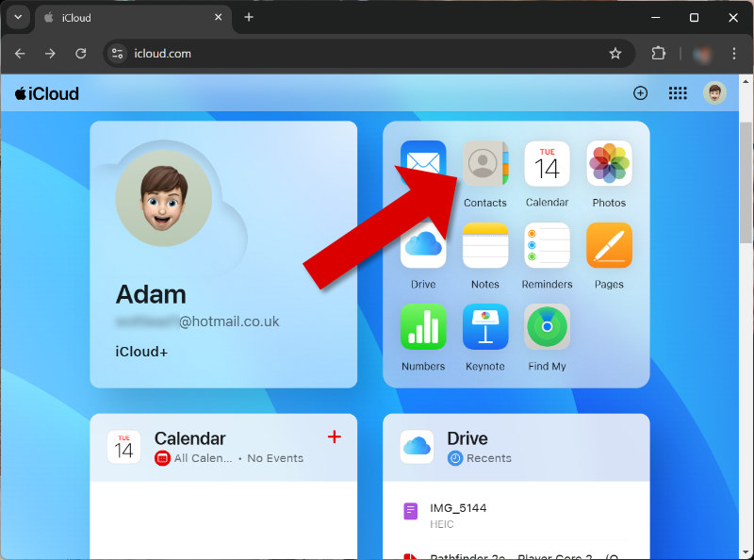This screenshot has height=560, width=754.
Task: Close the iCloud tab
Action: [x=218, y=17]
